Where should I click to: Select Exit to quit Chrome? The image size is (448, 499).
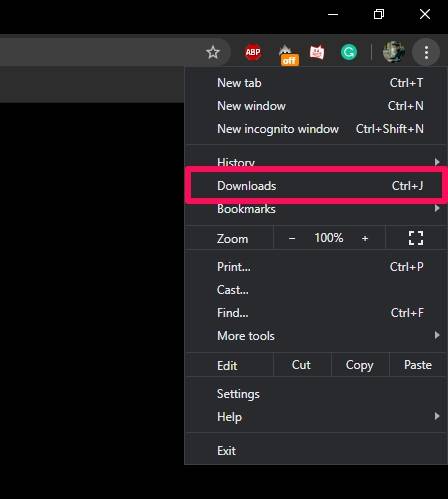pyautogui.click(x=315, y=451)
